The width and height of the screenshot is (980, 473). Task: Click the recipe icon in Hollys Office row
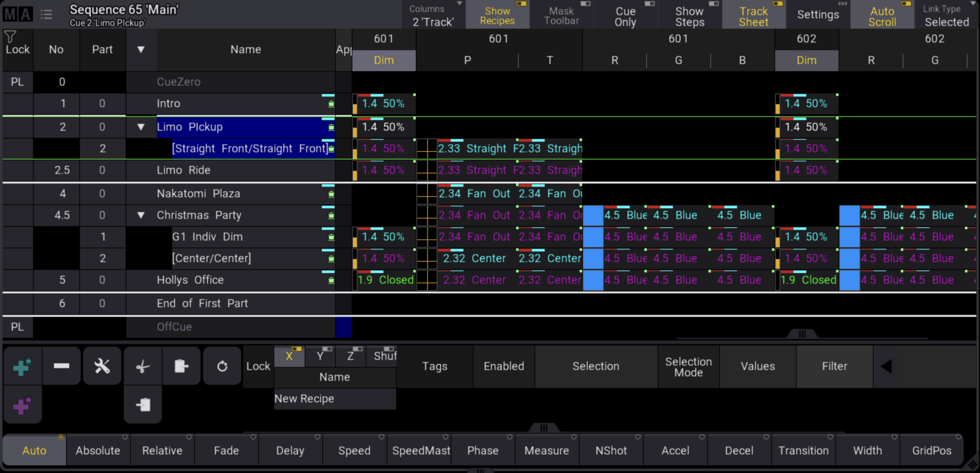[331, 280]
